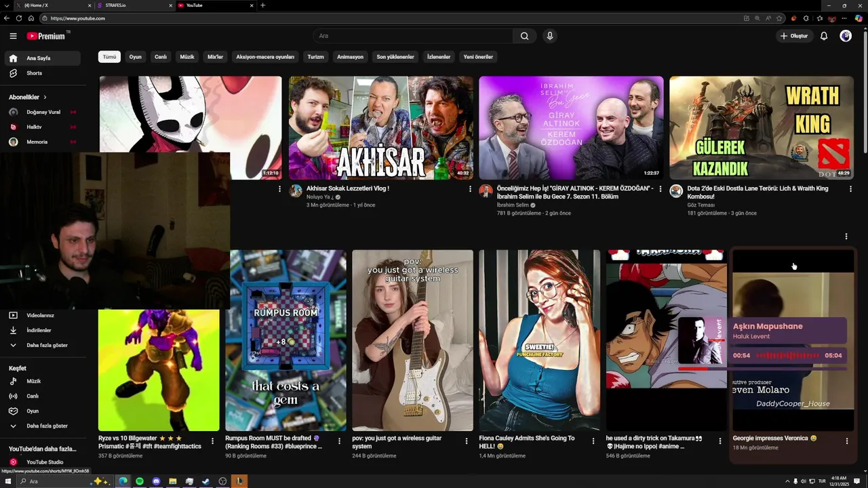868x488 pixels.
Task: Open options for Rumpus Room short
Action: (340, 441)
